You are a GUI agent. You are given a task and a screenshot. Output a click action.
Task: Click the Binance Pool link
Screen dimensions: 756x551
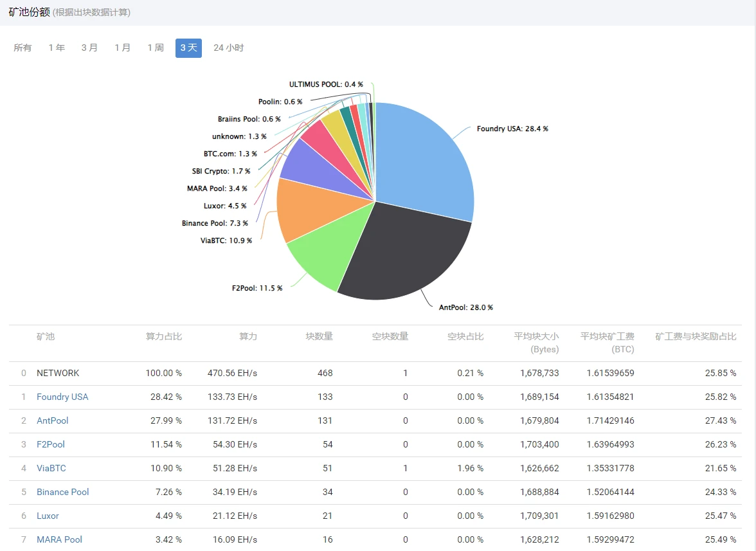pyautogui.click(x=62, y=492)
